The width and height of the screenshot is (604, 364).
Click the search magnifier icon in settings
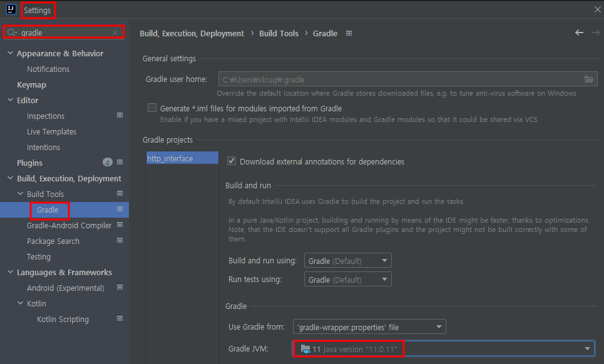[x=12, y=33]
